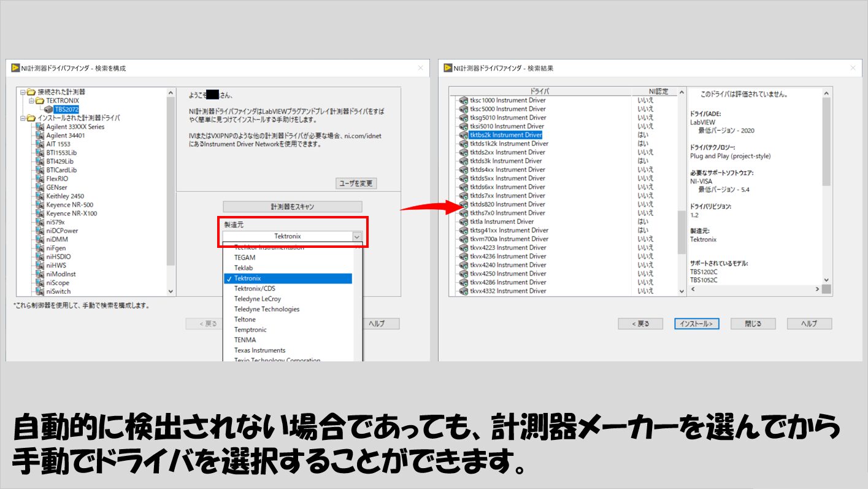Click the tkvx4332 Instrument Driver icon
This screenshot has width=868, height=489.
464,291
